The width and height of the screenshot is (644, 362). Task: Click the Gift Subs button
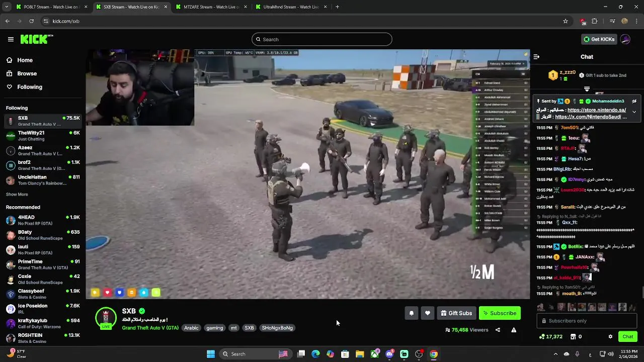[x=456, y=313]
